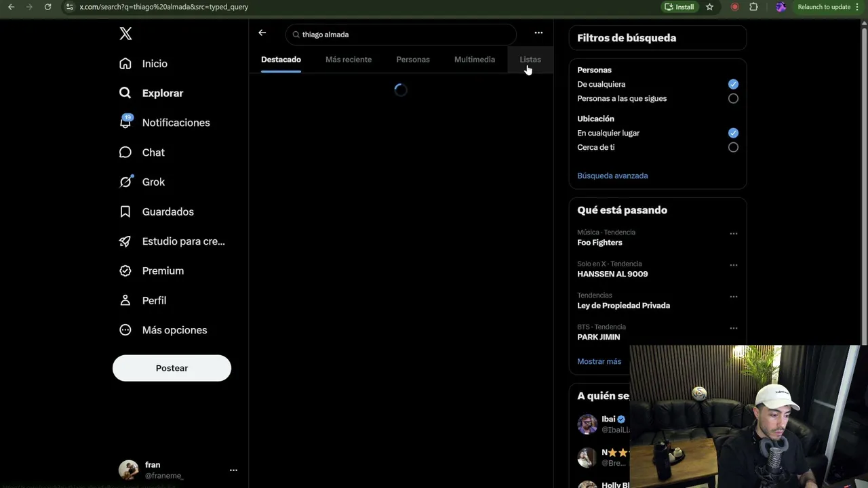Screen dimensions: 868x488
Task: Click the Premium label in sidebar
Action: pos(163,270)
